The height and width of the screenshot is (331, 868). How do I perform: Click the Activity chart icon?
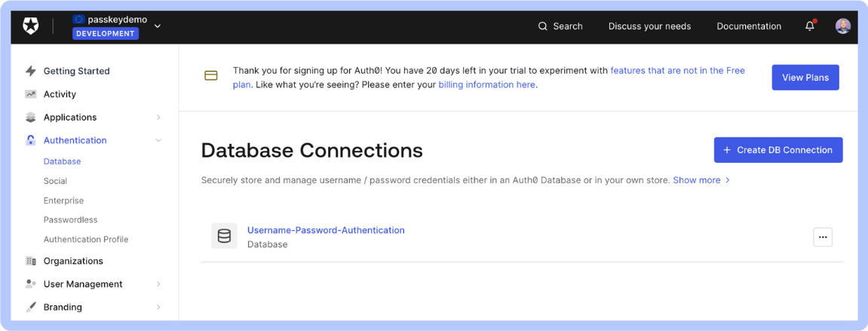coord(31,94)
